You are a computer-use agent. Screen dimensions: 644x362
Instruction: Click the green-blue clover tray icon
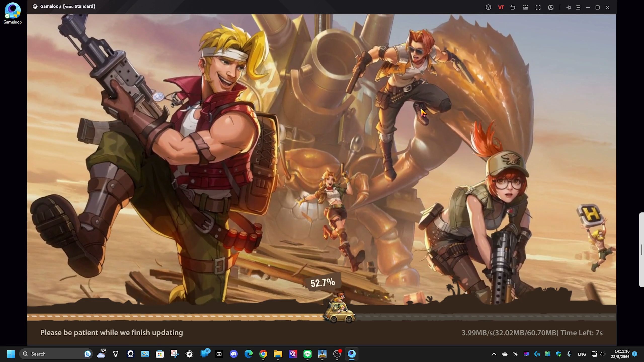pyautogui.click(x=548, y=354)
